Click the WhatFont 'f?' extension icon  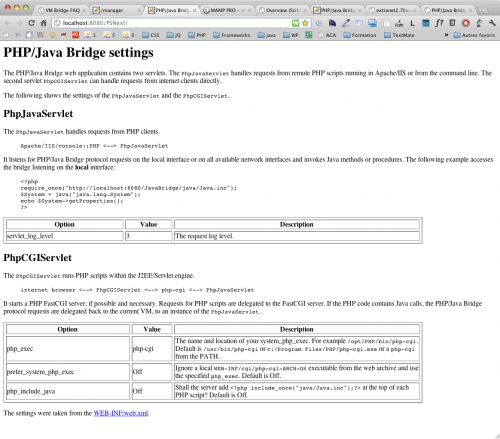[439, 23]
